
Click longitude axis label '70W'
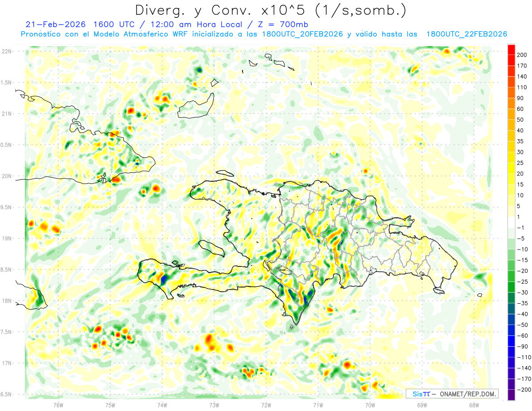370,405
